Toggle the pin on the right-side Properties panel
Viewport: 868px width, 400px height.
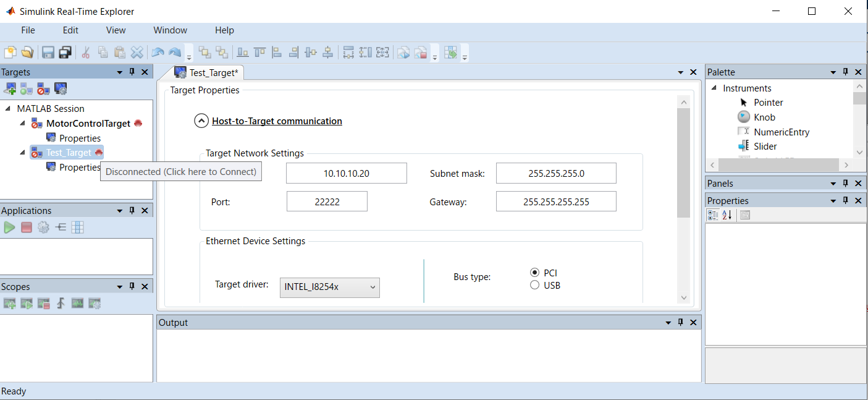(x=845, y=201)
